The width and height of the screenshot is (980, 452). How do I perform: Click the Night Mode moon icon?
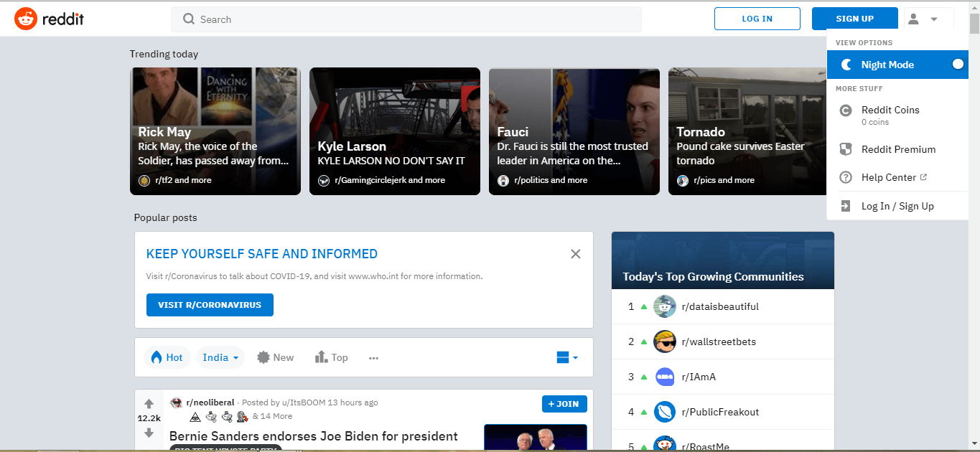(x=846, y=65)
